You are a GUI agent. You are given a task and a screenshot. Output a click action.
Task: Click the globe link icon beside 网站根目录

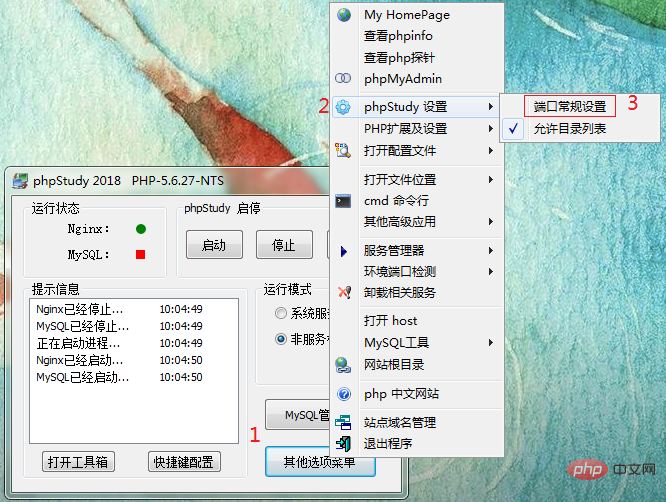[x=343, y=365]
